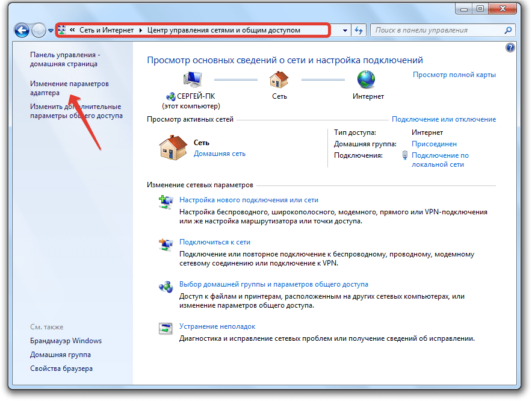
Task: Open Брандмауэр Windows from See also
Action: [66, 341]
